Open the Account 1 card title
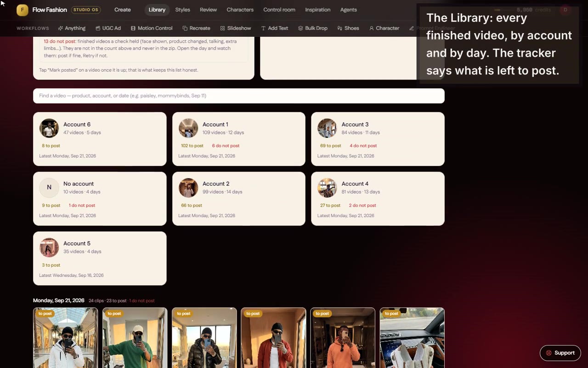This screenshot has height=368, width=588. [x=215, y=124]
